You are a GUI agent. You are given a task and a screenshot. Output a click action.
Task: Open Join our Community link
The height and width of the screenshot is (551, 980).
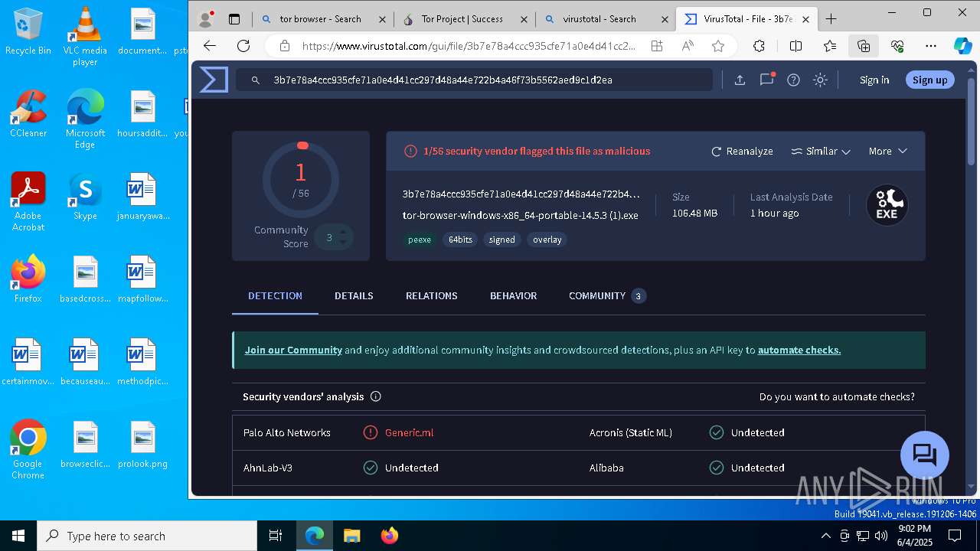[293, 350]
